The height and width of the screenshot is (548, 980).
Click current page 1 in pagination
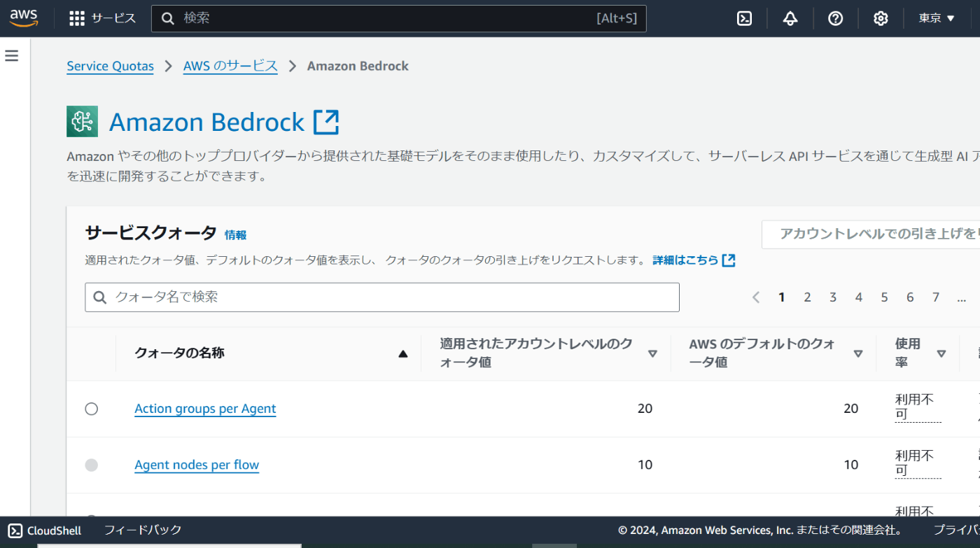781,297
